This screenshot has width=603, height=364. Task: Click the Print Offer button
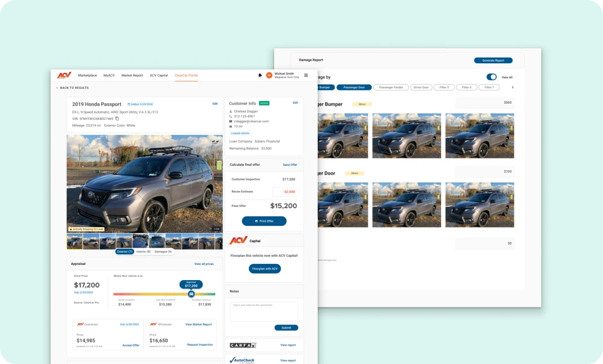click(x=264, y=221)
